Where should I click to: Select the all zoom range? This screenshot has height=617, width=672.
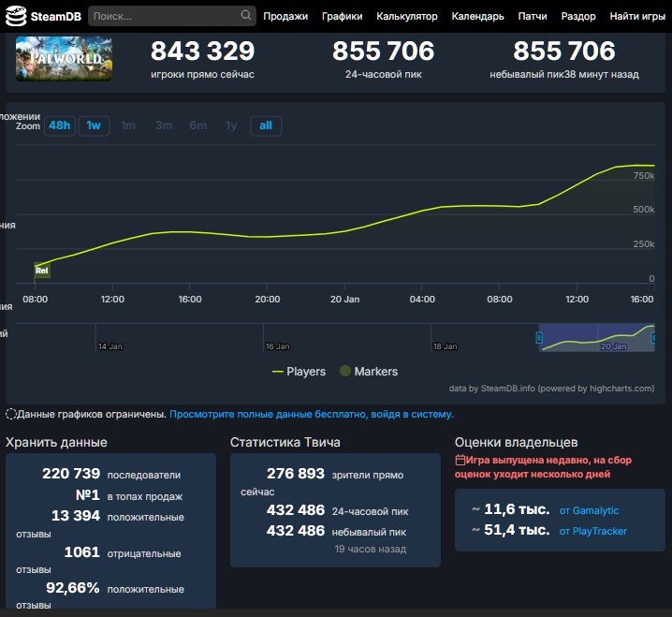[266, 125]
